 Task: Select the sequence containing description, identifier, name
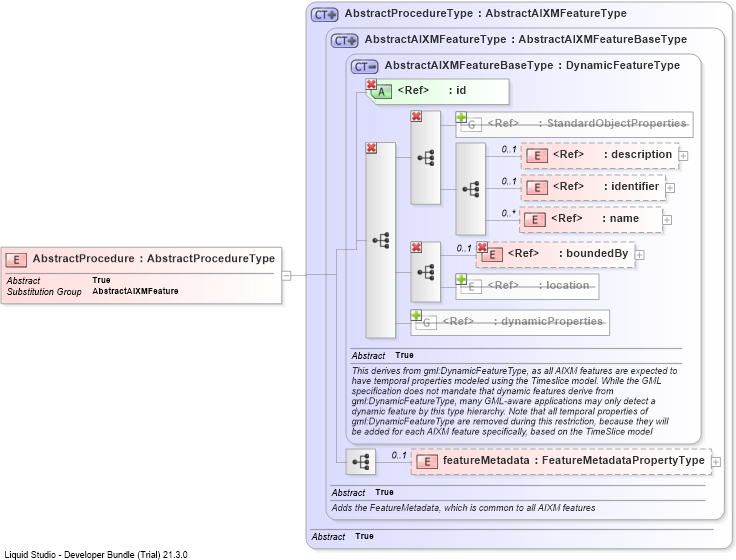(x=471, y=189)
